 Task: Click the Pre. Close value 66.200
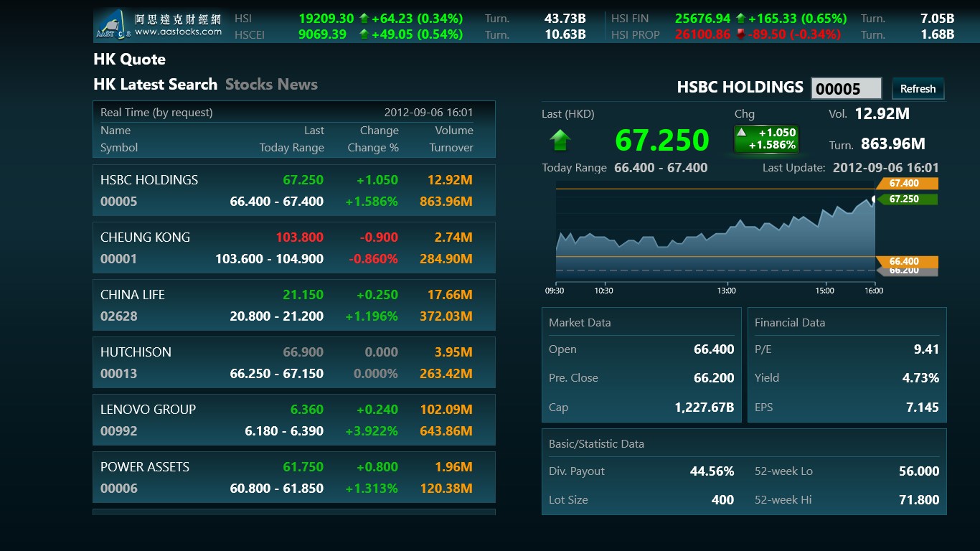click(714, 378)
